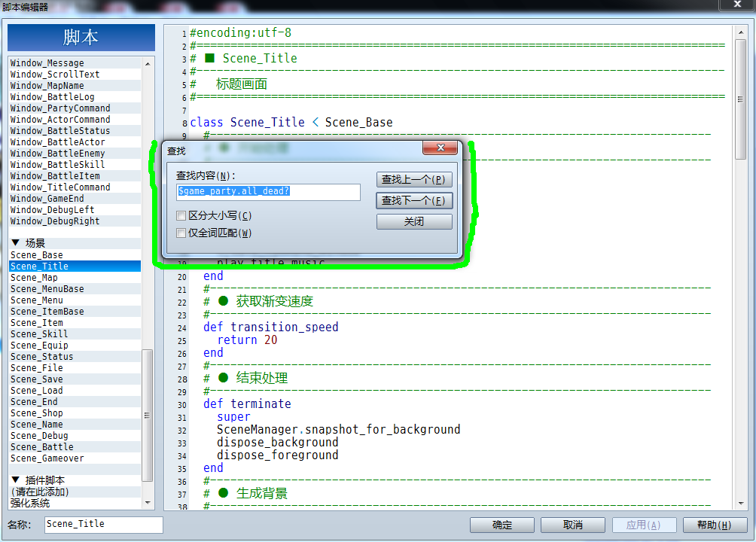Select Scene_Gameover script
Viewport: 756px width, 542px height.
[75, 458]
